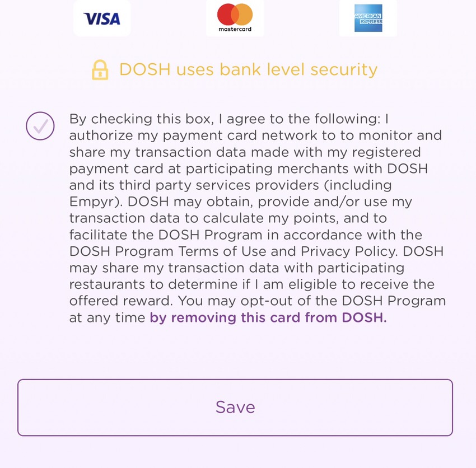Image resolution: width=476 pixels, height=468 pixels.
Task: Save the card details
Action: coord(235,408)
